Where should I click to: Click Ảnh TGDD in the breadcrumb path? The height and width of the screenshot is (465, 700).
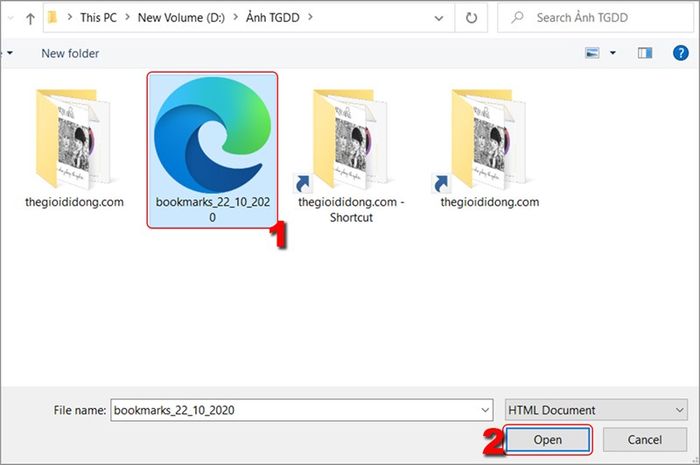272,18
